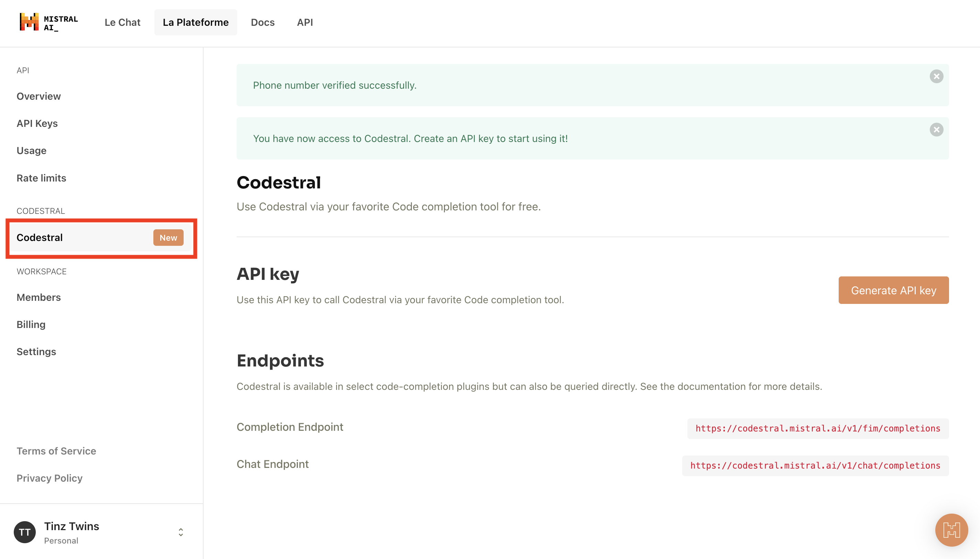This screenshot has width=980, height=559.
Task: Dismiss the phone number verified notification
Action: pyautogui.click(x=936, y=76)
